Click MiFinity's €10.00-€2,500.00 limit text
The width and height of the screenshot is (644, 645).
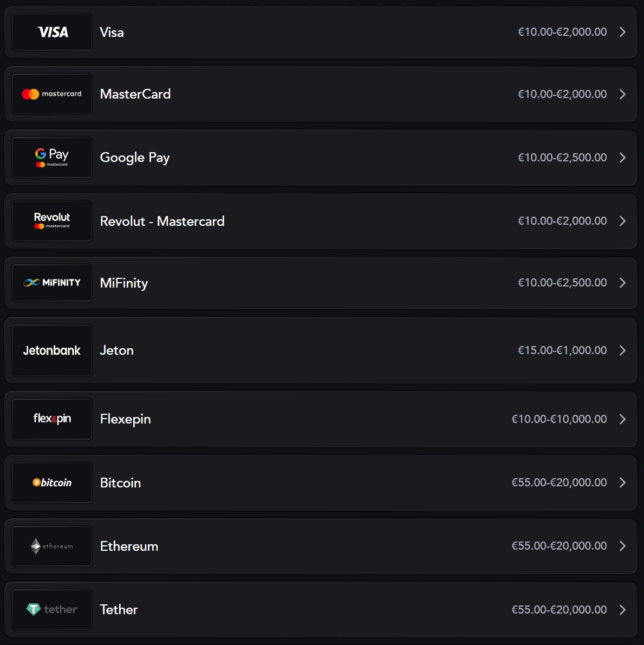pyautogui.click(x=562, y=283)
